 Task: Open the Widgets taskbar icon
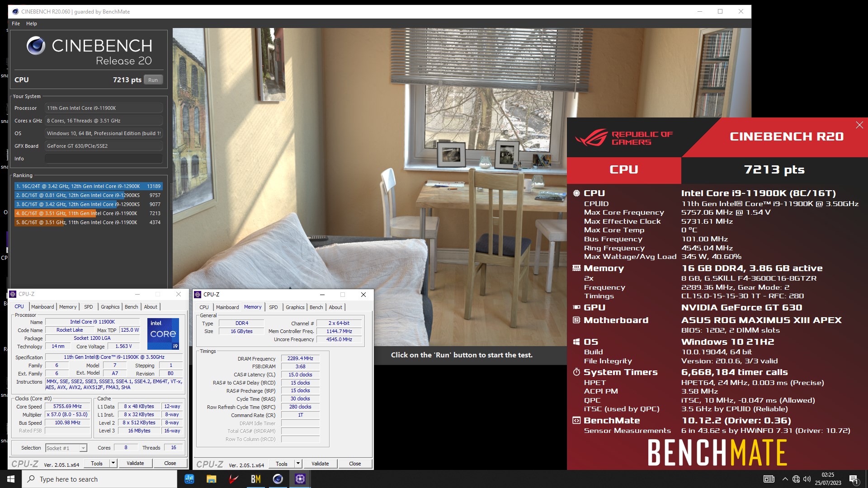[x=189, y=479]
